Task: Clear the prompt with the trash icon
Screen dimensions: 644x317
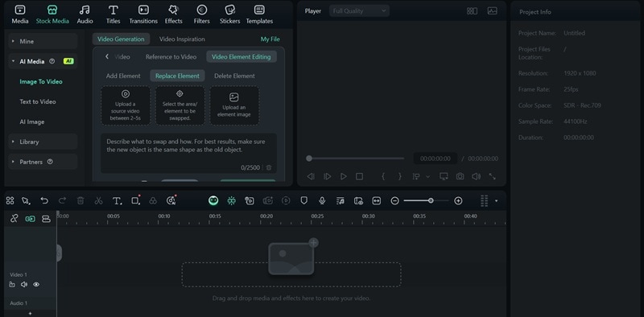Action: click(x=269, y=167)
